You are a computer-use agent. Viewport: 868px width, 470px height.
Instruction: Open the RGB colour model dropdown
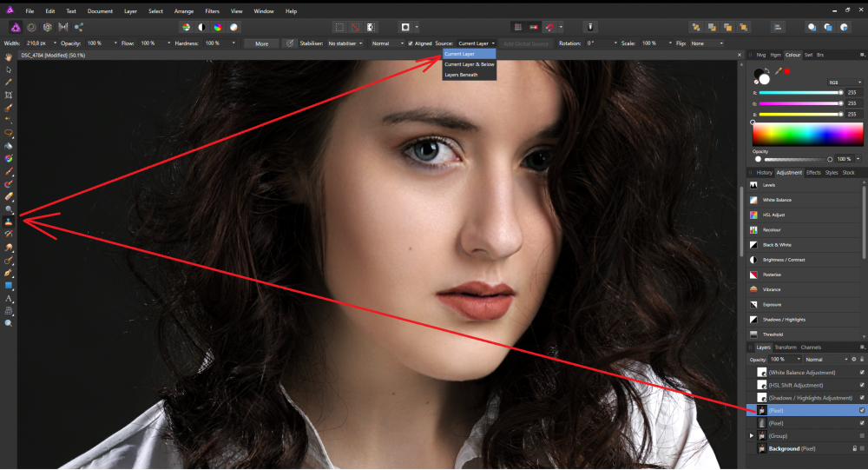tap(845, 82)
